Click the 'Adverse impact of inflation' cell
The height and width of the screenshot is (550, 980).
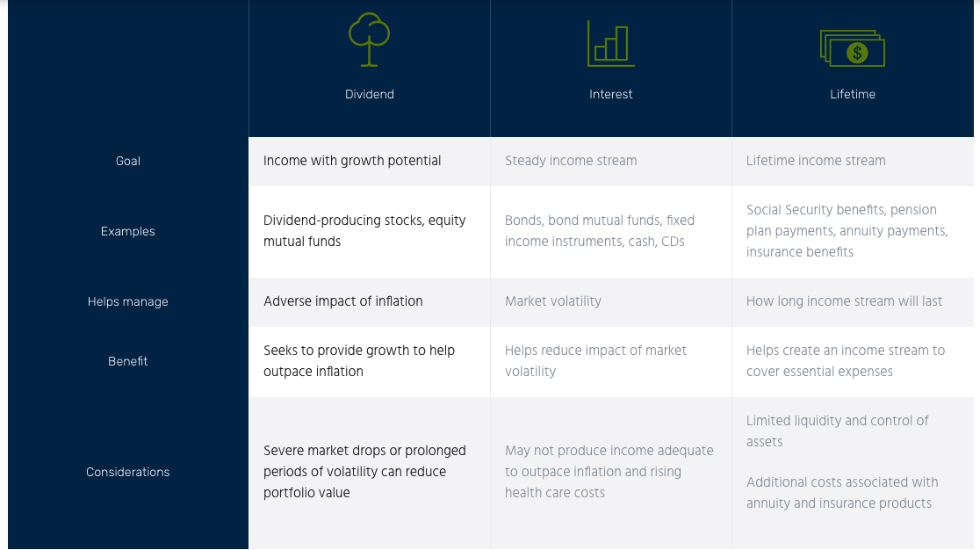point(343,301)
